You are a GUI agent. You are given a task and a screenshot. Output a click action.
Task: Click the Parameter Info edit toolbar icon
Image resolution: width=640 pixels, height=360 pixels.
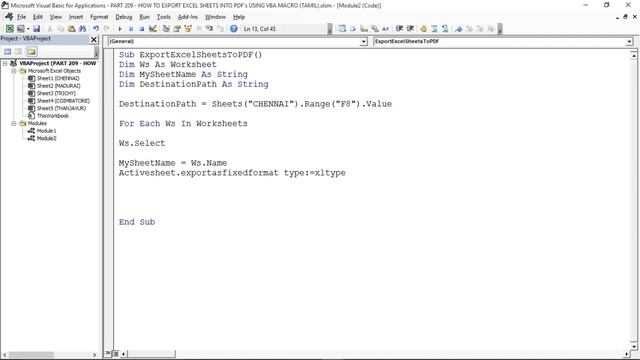pyautogui.click(x=374, y=29)
